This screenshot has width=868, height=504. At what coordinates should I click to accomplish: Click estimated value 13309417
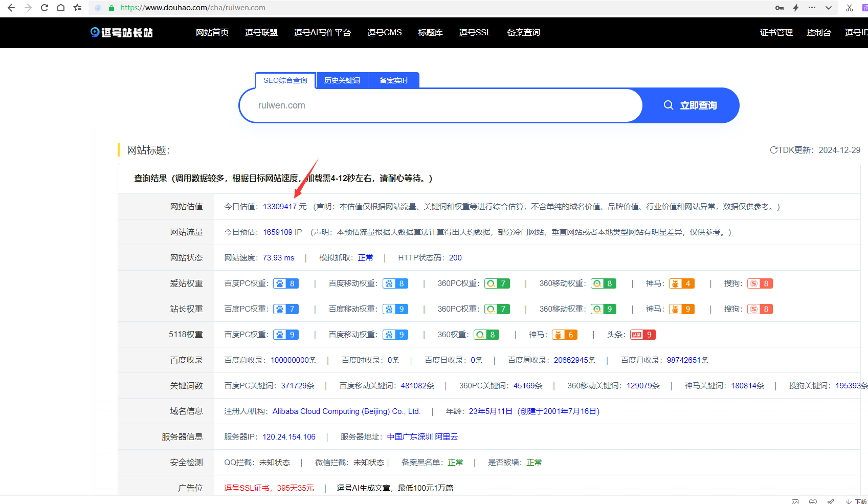[280, 206]
